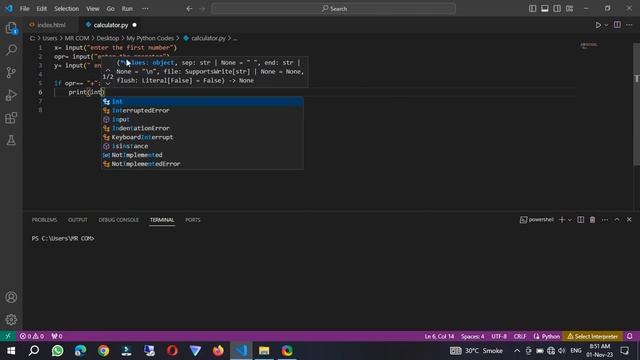This screenshot has height=360, width=640.
Task: Select 'IndentationError' suggestion
Action: pyautogui.click(x=202, y=128)
